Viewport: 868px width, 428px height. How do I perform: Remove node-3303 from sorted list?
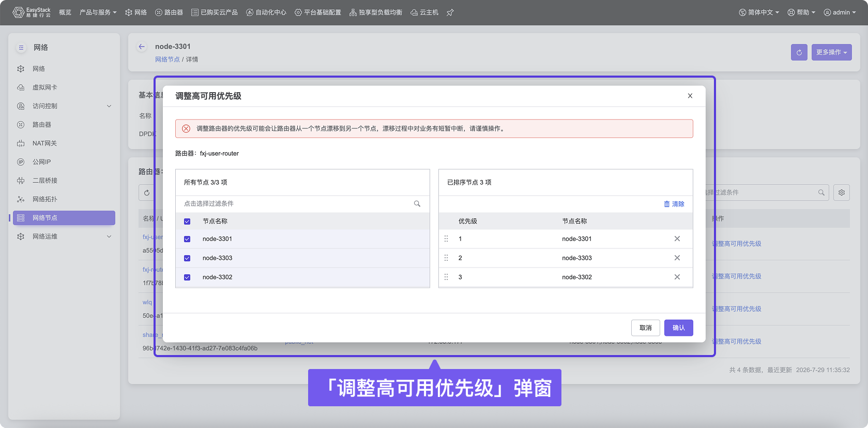point(677,258)
